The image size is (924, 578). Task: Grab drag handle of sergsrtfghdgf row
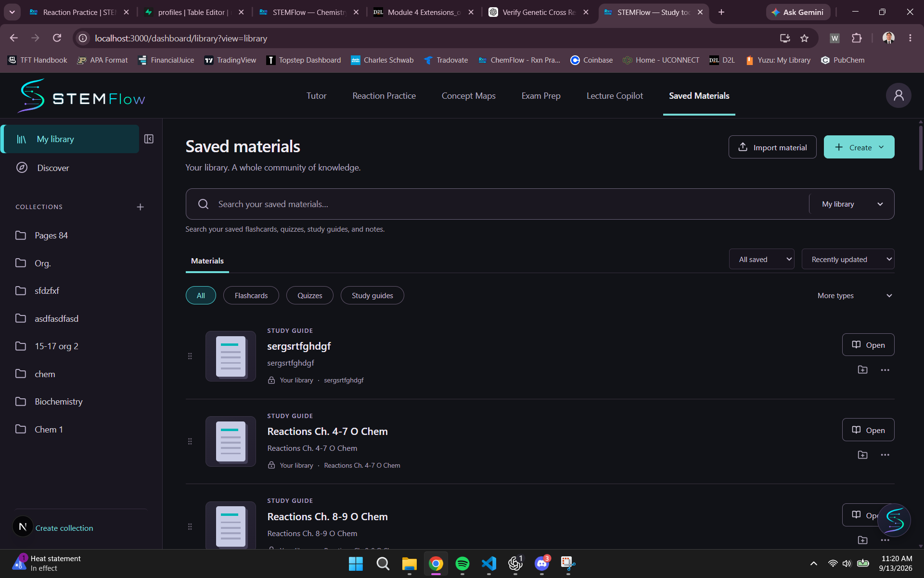190,356
